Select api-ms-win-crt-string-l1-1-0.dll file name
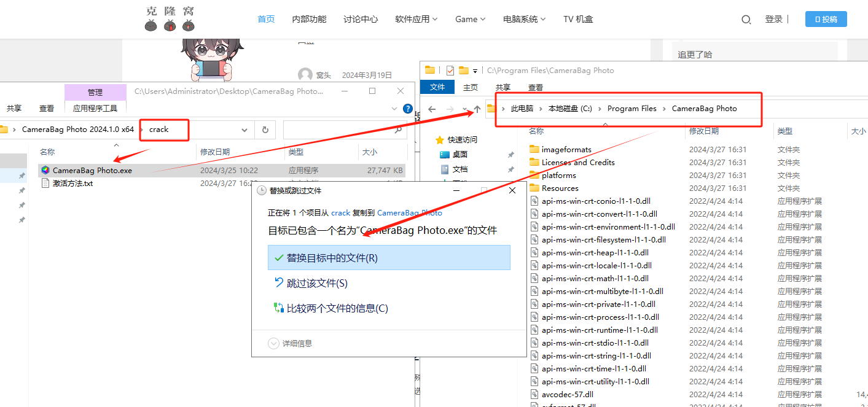This screenshot has width=868, height=407. [x=596, y=355]
